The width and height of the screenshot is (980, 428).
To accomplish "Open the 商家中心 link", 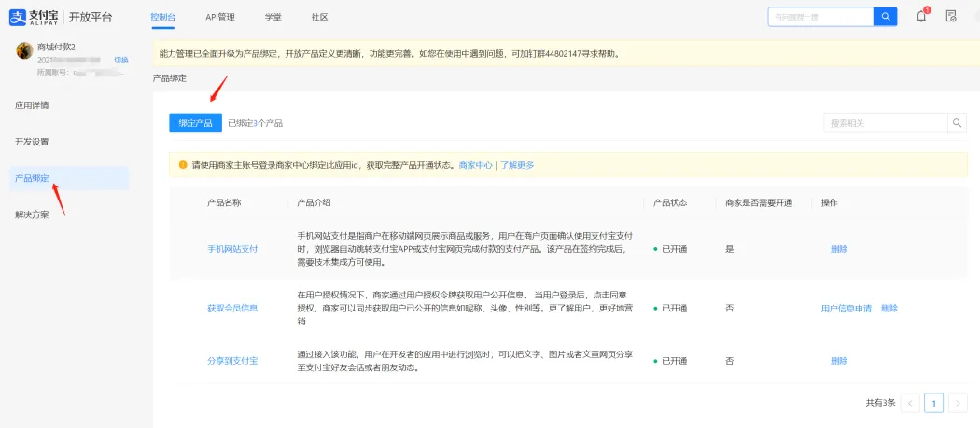I will pyautogui.click(x=475, y=165).
